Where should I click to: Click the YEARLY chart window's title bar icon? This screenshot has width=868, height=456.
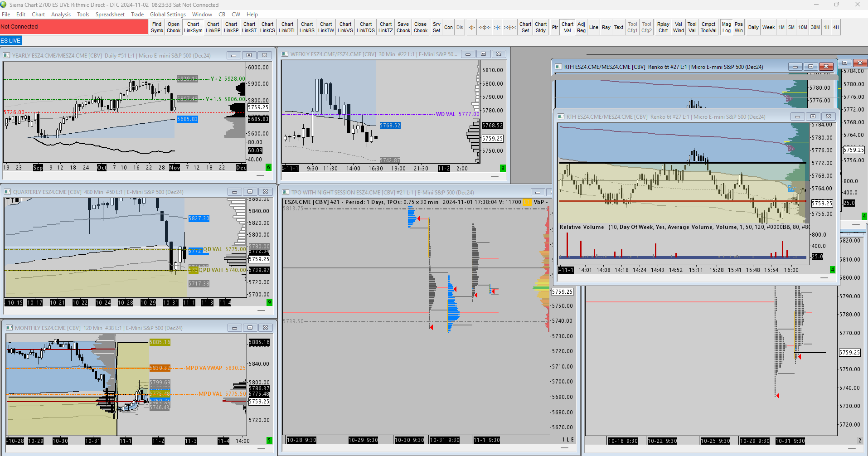click(x=7, y=55)
